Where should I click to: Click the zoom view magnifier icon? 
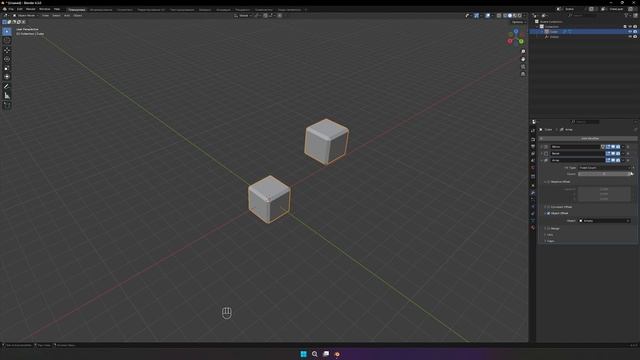(523, 52)
